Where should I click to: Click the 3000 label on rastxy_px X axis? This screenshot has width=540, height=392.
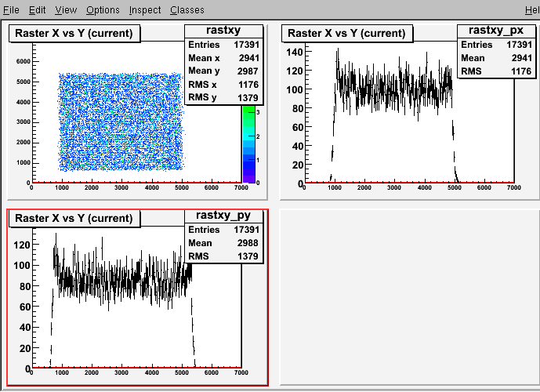click(394, 187)
